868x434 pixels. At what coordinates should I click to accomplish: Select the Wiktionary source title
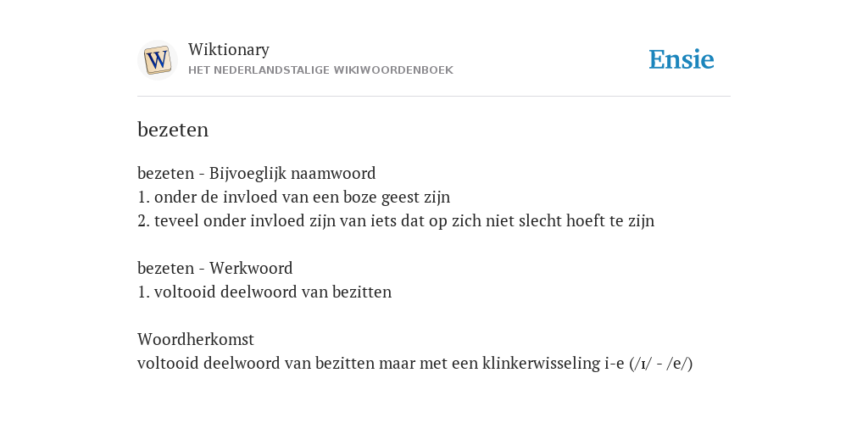(x=229, y=49)
